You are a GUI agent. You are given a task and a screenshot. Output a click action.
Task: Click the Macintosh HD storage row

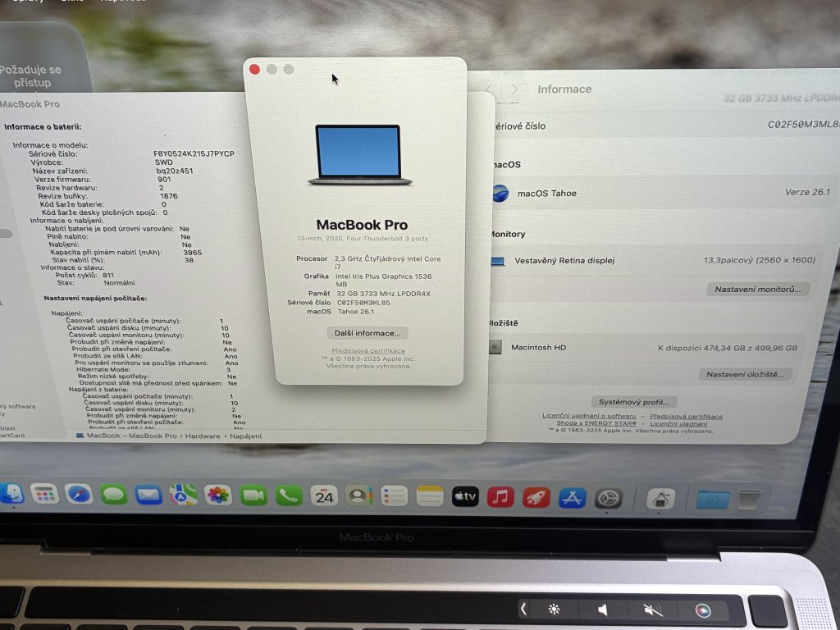646,348
